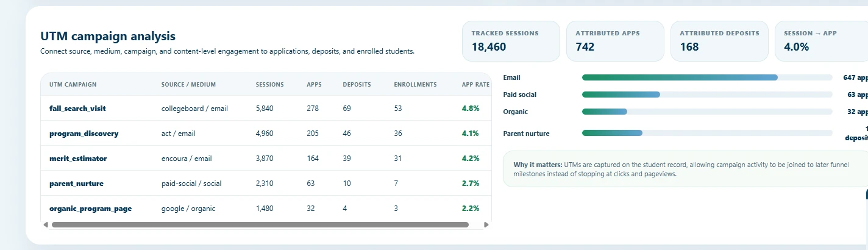Click the Email progress bar

point(707,77)
